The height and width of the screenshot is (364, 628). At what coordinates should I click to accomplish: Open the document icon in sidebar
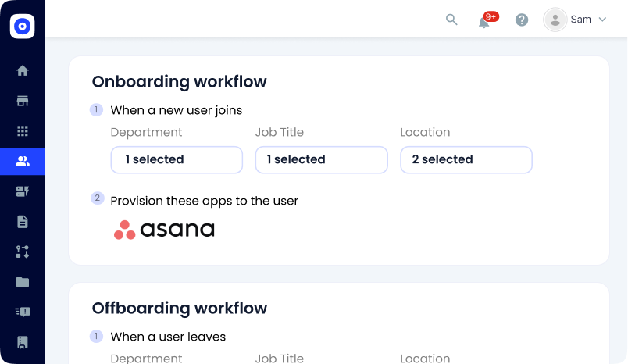(23, 221)
